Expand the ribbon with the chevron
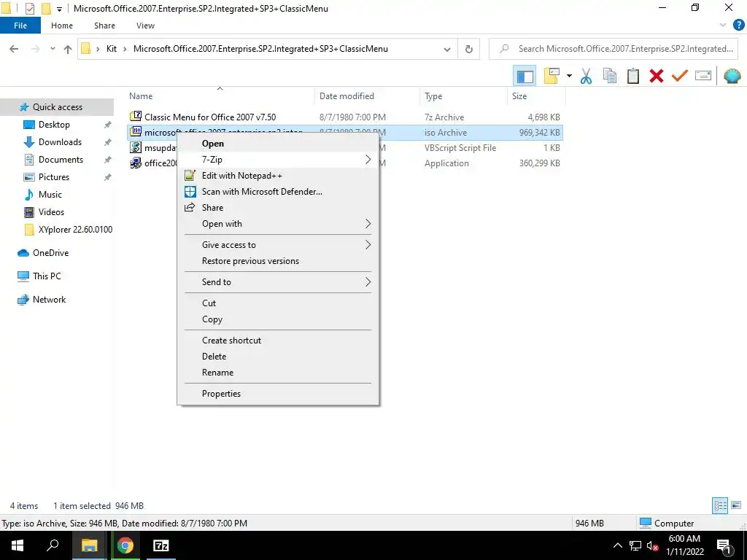747x560 pixels. click(x=723, y=26)
